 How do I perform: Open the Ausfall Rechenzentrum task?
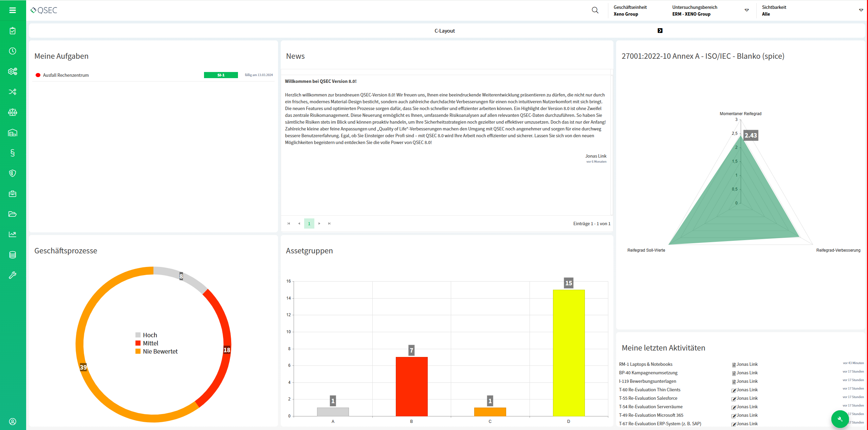[x=66, y=75]
